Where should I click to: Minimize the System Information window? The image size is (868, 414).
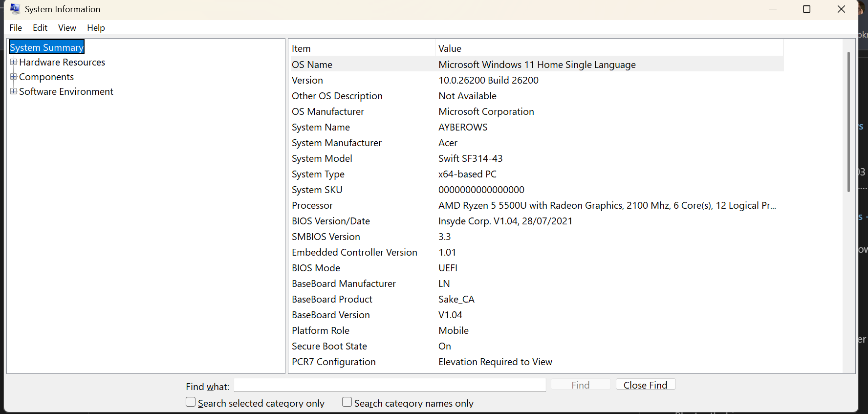click(773, 9)
